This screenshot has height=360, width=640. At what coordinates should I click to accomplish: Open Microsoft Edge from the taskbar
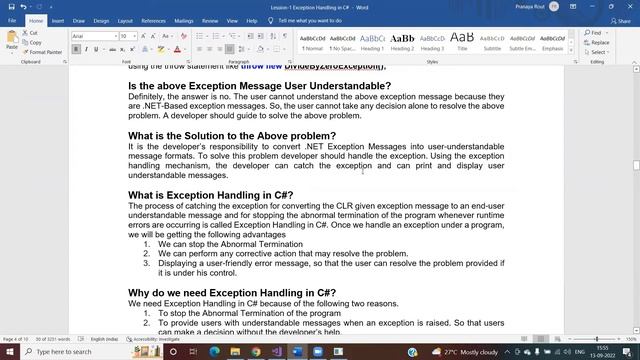[215, 351]
